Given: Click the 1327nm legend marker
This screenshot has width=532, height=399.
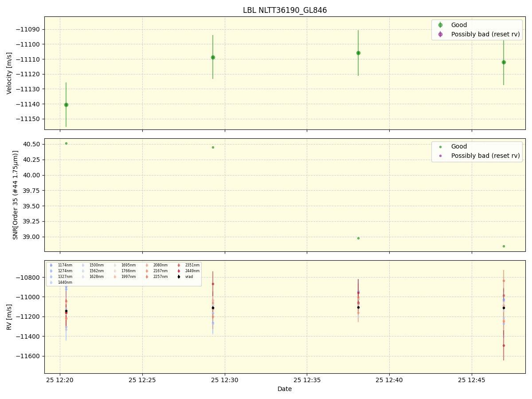Looking at the screenshot, I should pos(51,277).
